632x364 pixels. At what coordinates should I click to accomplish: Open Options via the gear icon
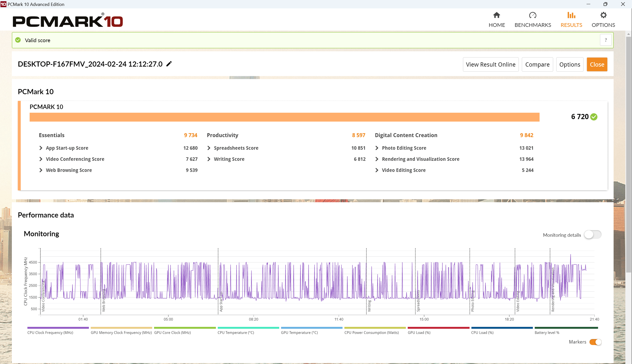pyautogui.click(x=603, y=15)
